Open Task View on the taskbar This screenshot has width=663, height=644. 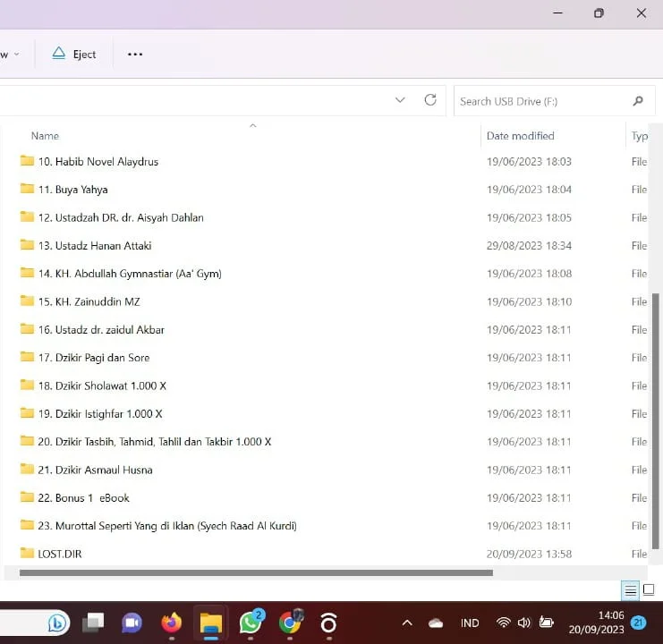93,623
